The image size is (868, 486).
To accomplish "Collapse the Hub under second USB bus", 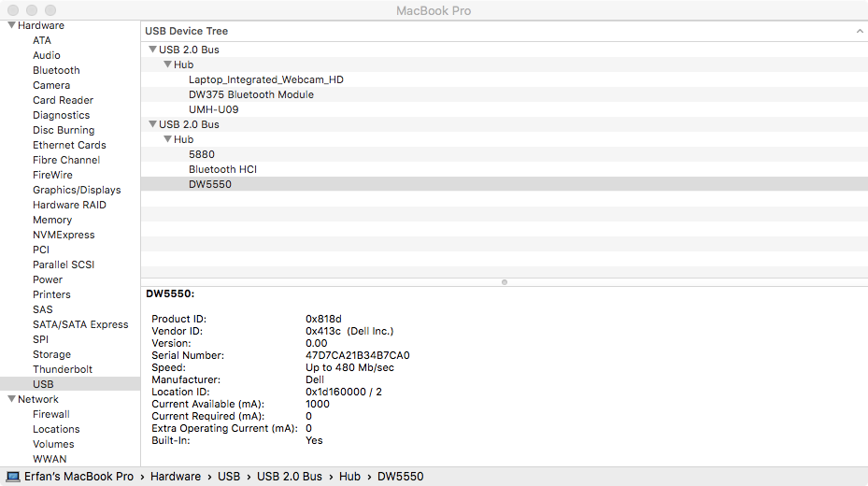I will tap(167, 139).
